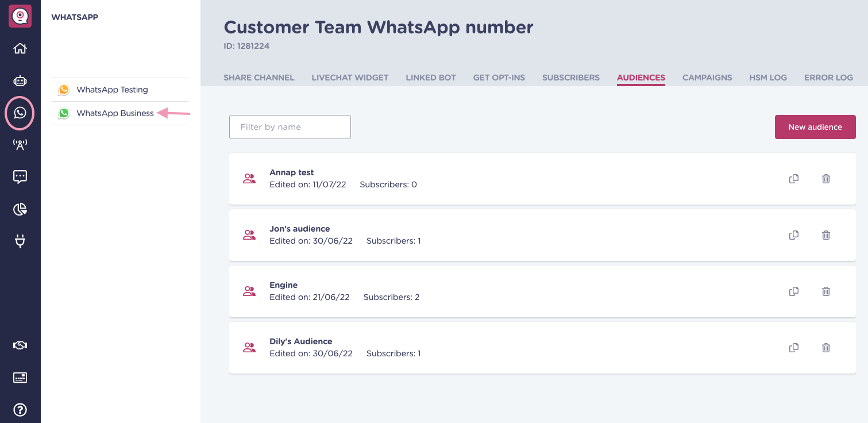Open the Bots section robot icon
The width and height of the screenshot is (868, 423).
[20, 80]
